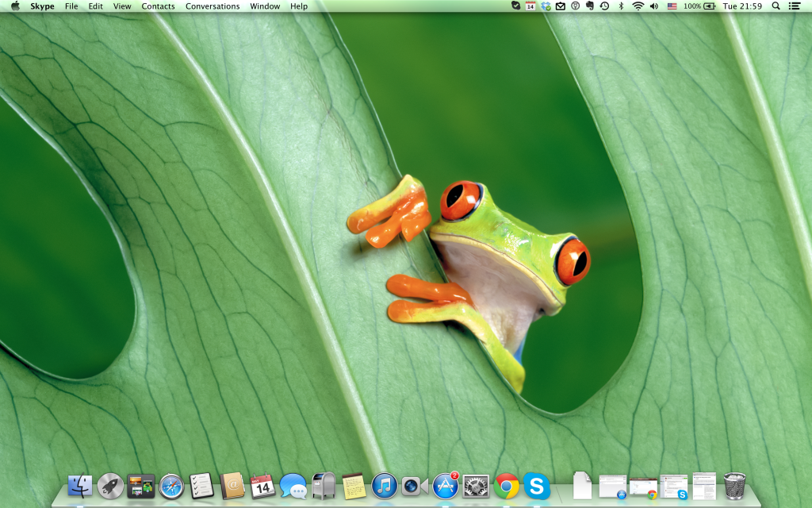
Task: Open the US flag input source menu
Action: pos(672,6)
